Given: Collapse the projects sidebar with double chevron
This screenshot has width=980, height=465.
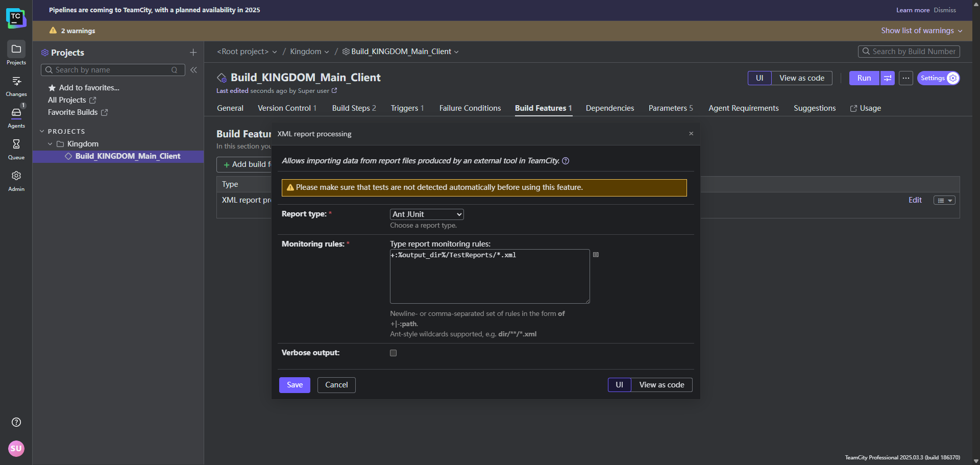Looking at the screenshot, I should [194, 70].
